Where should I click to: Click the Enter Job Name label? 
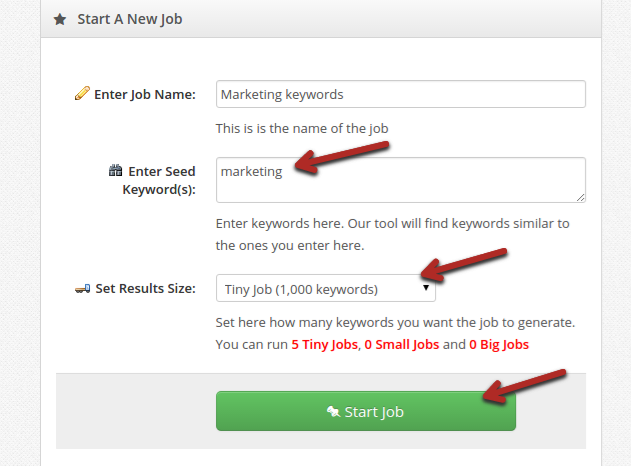(x=145, y=95)
